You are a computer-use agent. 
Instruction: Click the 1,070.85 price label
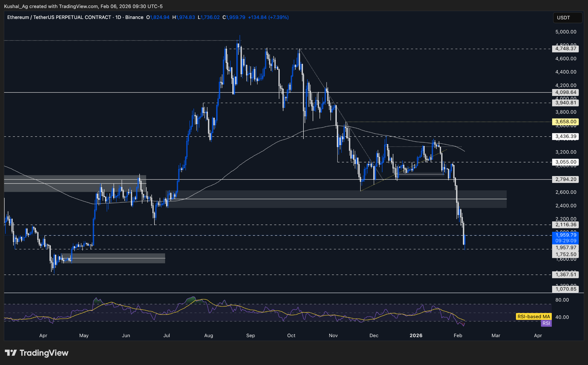(565, 289)
